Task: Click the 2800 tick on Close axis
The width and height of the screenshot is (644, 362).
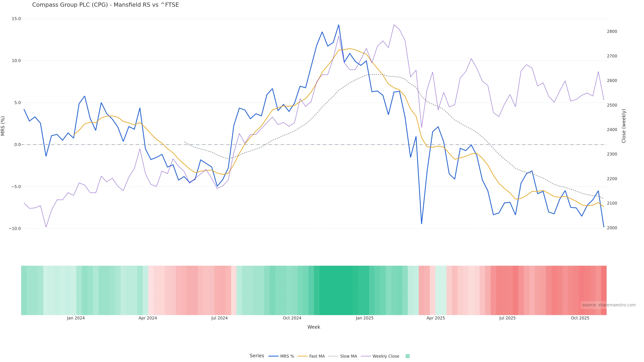Action: point(612,32)
